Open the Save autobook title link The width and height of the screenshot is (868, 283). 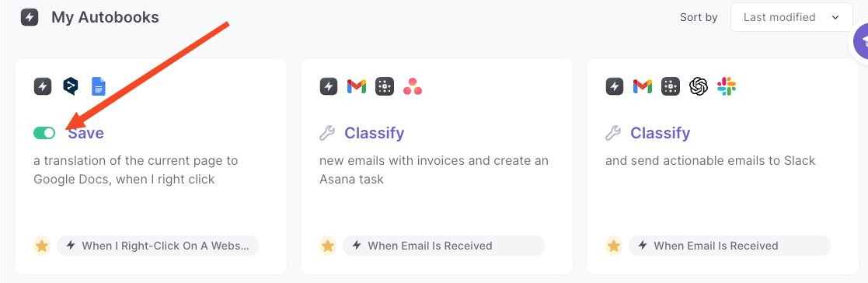(85, 133)
